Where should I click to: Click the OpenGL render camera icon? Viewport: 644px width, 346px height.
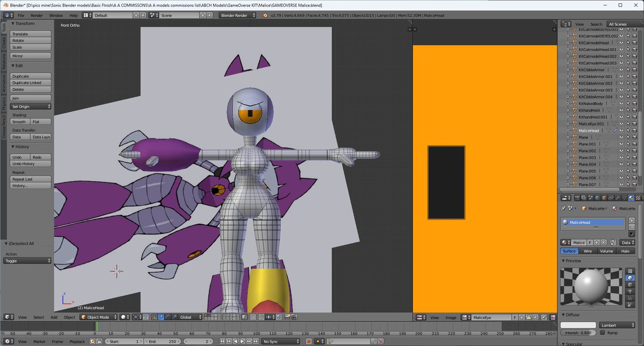tap(287, 317)
